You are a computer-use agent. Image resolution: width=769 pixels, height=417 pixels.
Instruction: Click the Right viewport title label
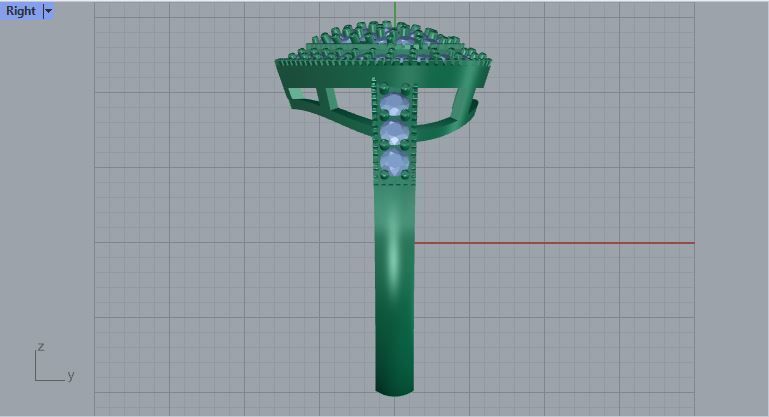point(21,11)
